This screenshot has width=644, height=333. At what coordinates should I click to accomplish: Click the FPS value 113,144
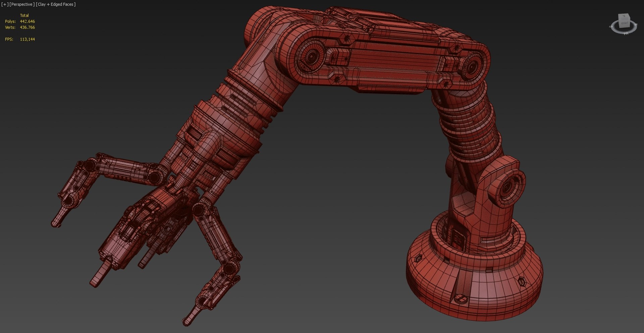tap(28, 39)
